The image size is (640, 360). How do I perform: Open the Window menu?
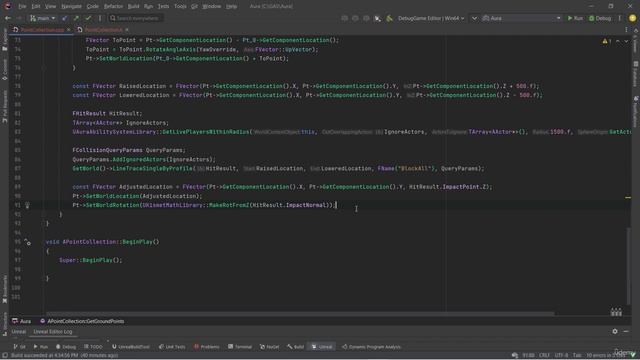[211, 7]
